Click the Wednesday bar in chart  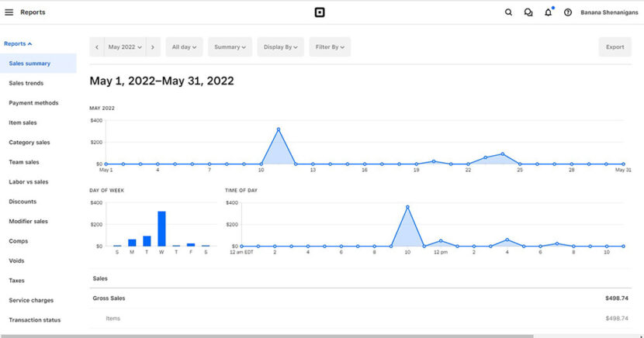(x=161, y=229)
